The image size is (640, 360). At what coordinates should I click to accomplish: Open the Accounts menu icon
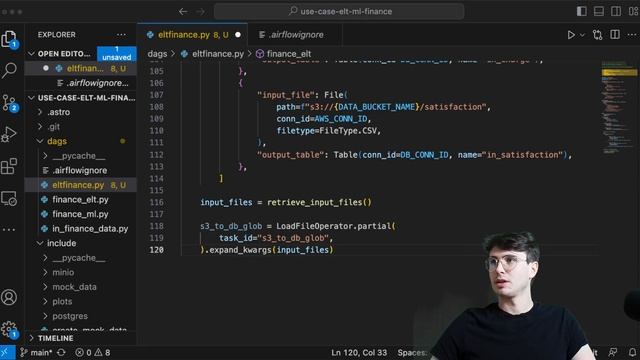click(9, 297)
